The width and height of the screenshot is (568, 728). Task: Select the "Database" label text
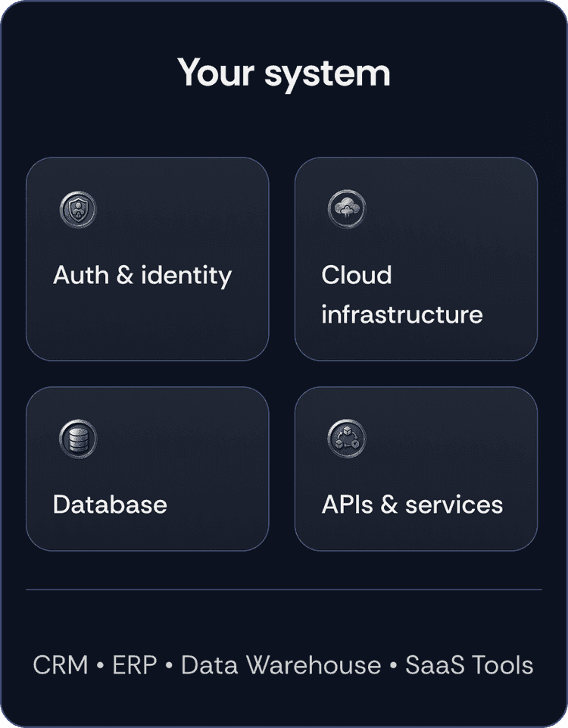point(110,505)
